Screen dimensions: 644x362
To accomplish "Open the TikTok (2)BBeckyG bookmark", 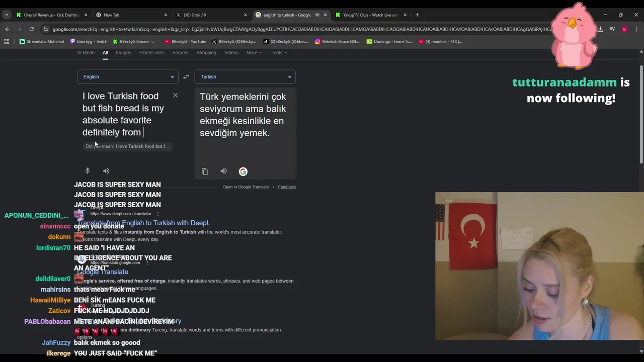I will [286, 42].
